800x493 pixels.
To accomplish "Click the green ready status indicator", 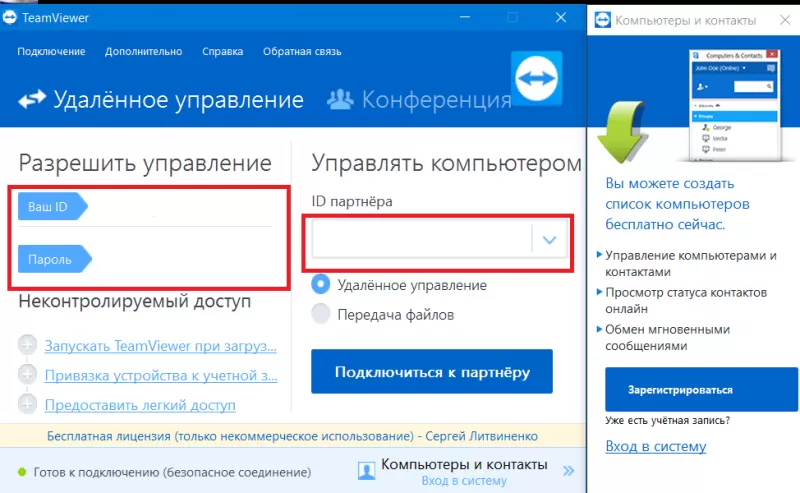I will pyautogui.click(x=22, y=472).
